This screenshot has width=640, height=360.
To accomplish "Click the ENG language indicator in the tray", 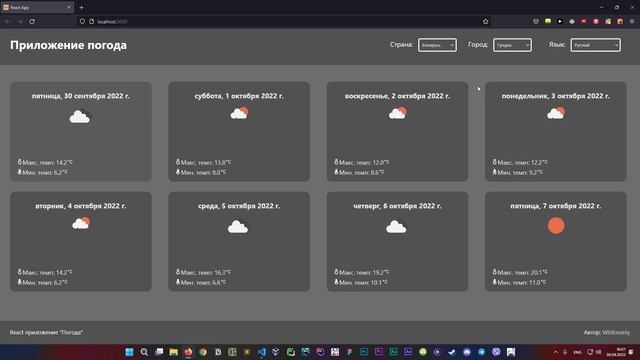I will [x=577, y=352].
